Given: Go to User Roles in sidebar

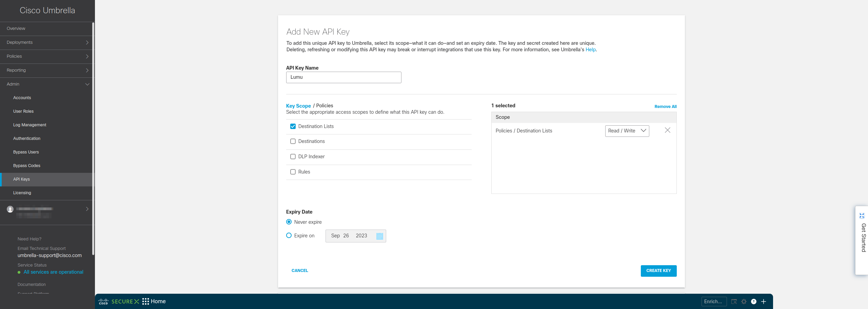Looking at the screenshot, I should [23, 111].
